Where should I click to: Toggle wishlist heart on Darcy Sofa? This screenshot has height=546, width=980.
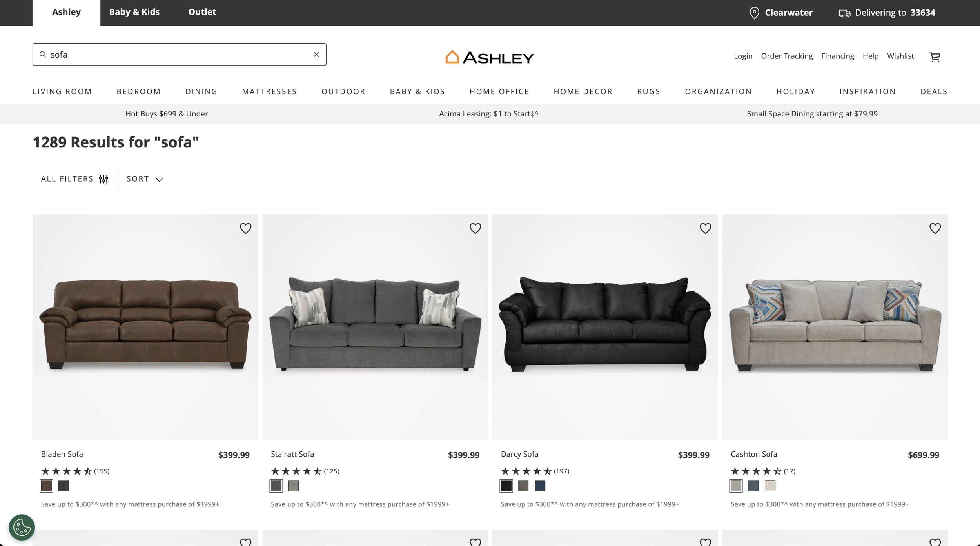click(705, 228)
